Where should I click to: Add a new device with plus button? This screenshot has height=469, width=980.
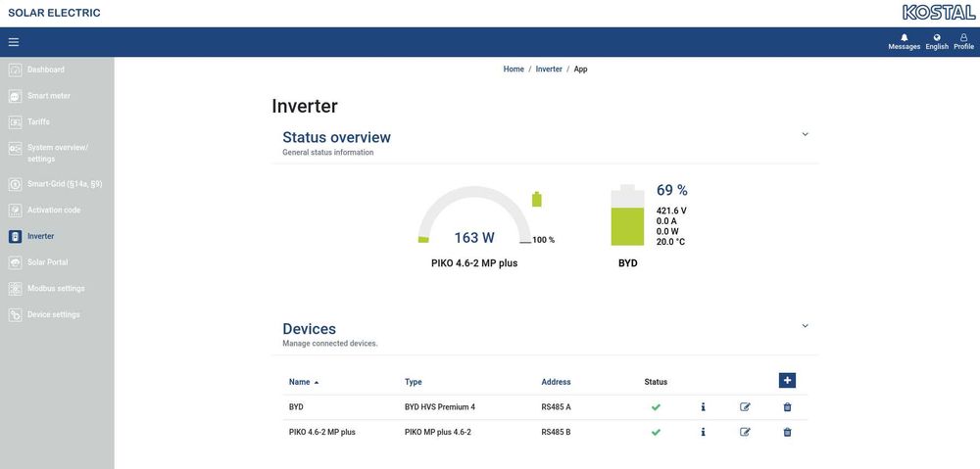[787, 380]
